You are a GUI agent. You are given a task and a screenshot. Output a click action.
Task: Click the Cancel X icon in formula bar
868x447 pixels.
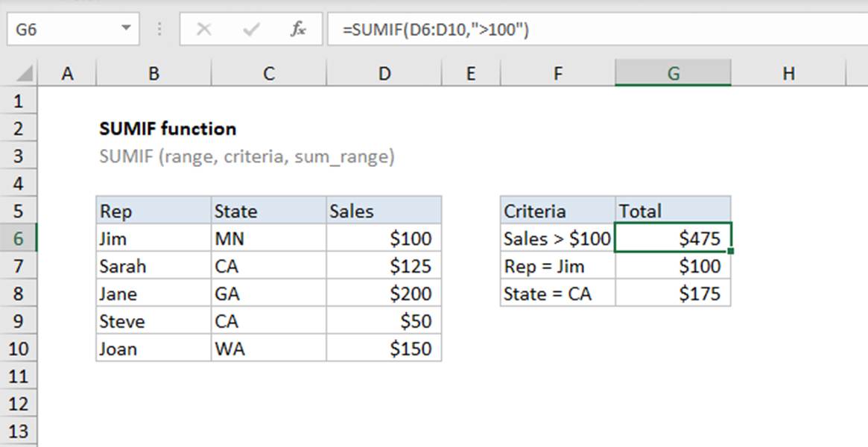pyautogui.click(x=203, y=30)
